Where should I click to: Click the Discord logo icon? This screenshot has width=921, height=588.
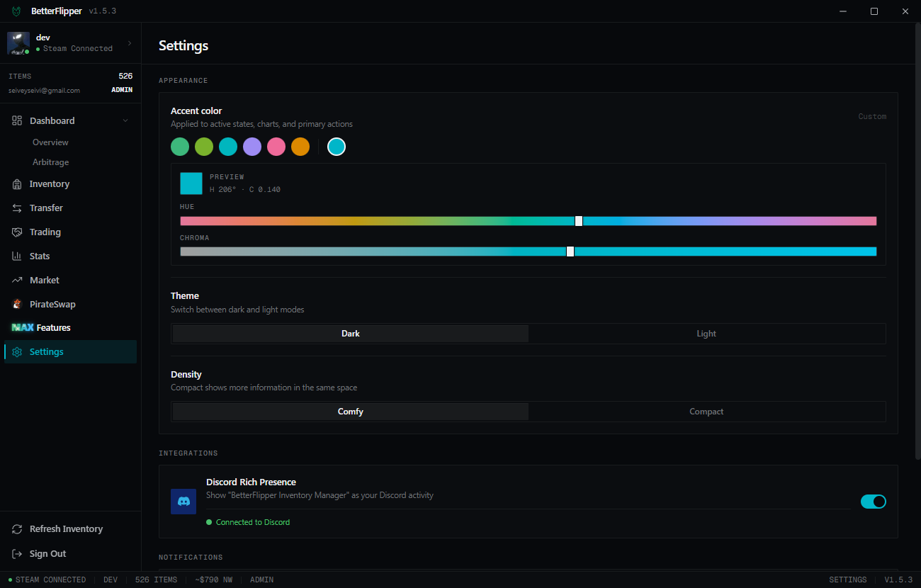pyautogui.click(x=183, y=502)
